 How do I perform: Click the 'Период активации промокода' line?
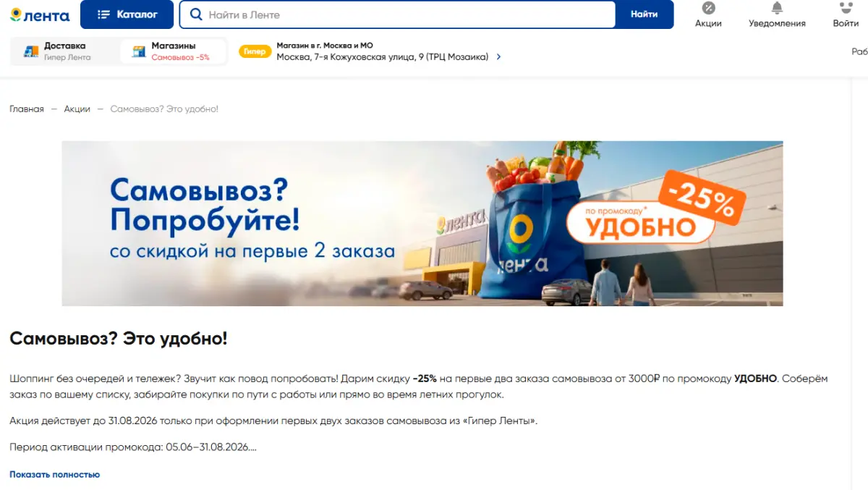(x=133, y=447)
